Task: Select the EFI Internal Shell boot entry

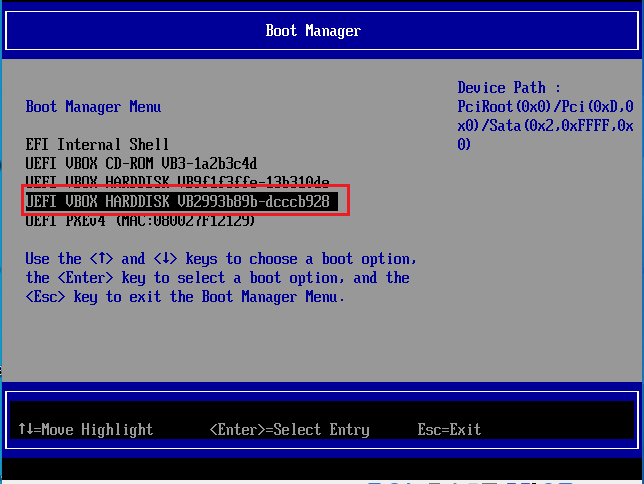Action: pos(97,145)
